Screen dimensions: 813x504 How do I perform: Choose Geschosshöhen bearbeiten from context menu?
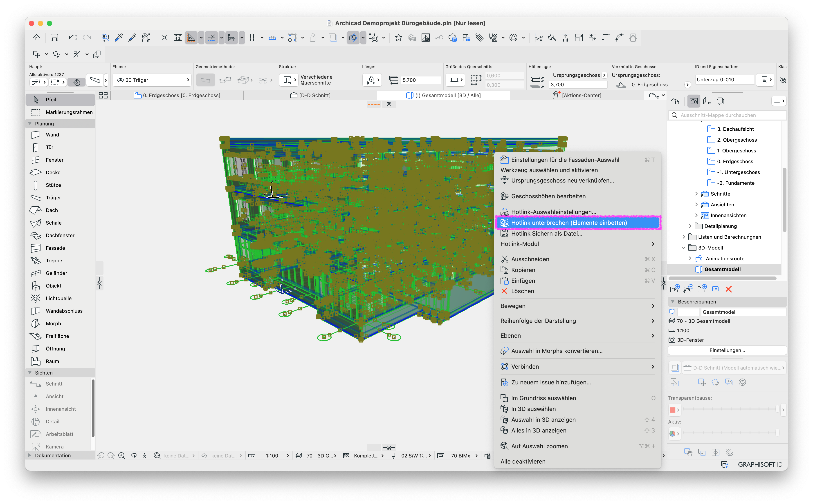tap(577, 196)
